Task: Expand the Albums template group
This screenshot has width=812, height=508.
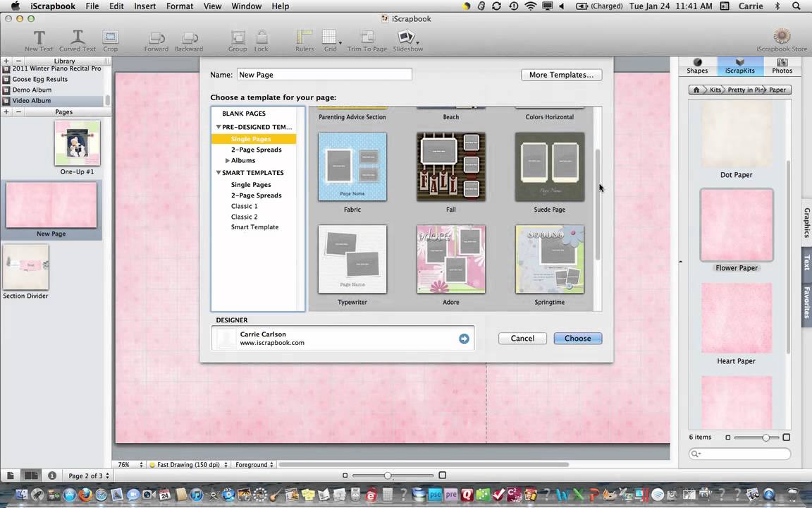Action: click(x=228, y=161)
